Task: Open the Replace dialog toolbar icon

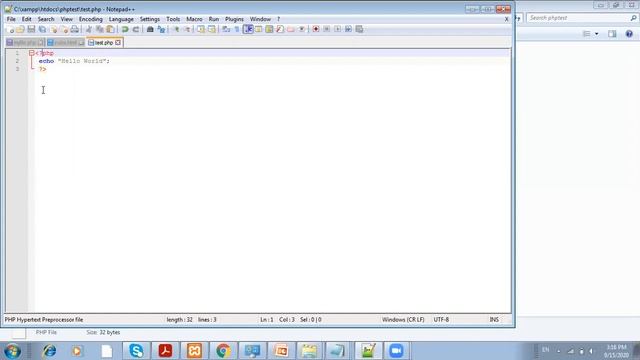Action: (x=161, y=29)
